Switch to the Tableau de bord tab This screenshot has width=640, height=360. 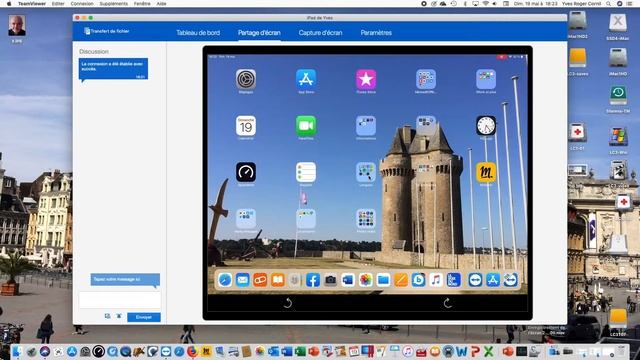pos(198,33)
